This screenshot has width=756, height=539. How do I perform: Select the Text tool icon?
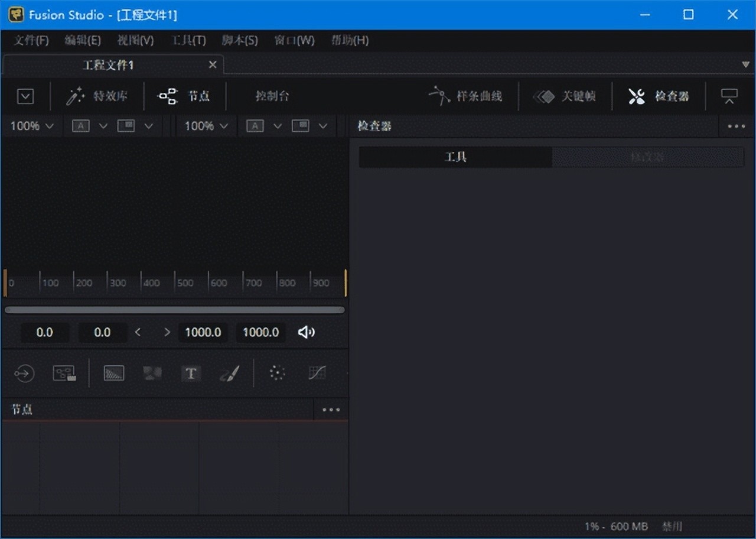click(x=191, y=374)
